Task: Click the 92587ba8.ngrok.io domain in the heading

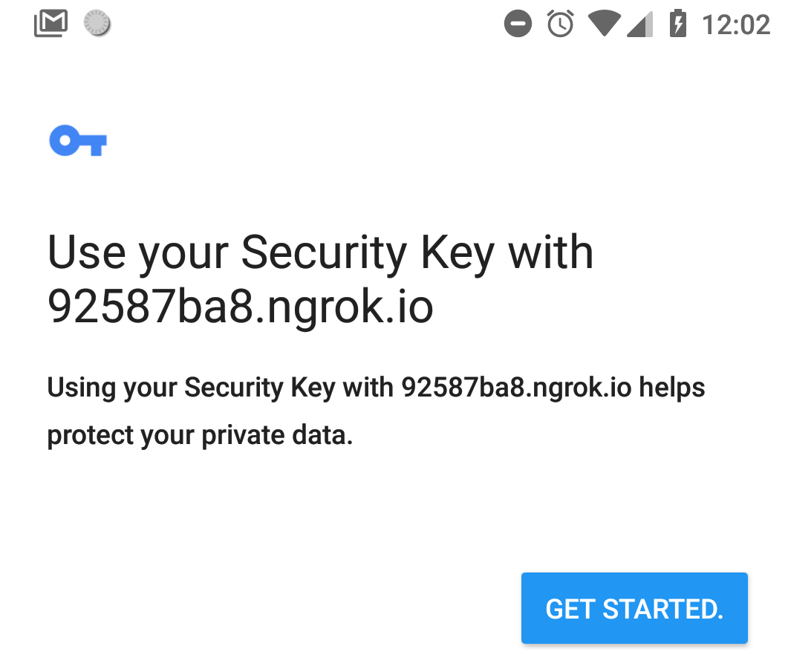Action: point(240,306)
